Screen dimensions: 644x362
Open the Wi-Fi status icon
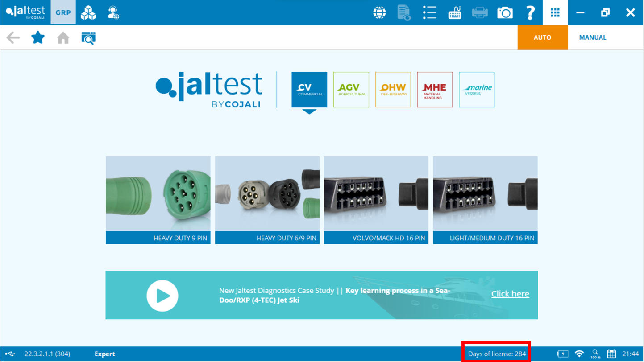579,354
